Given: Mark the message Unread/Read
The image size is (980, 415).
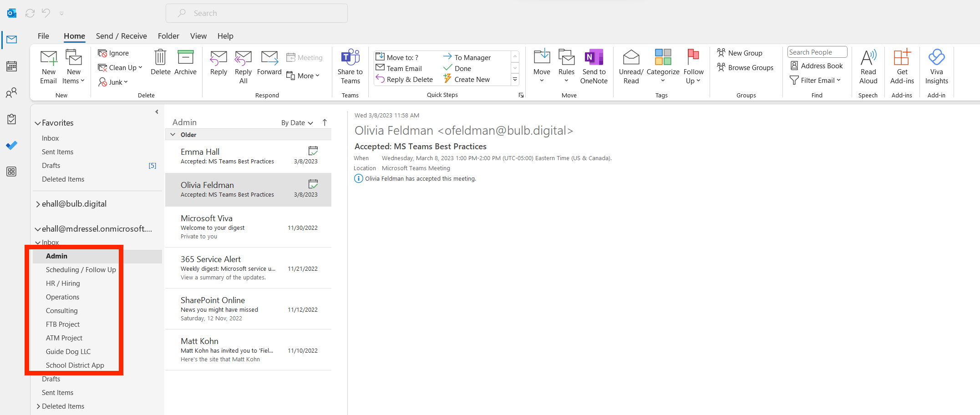Looking at the screenshot, I should [631, 66].
